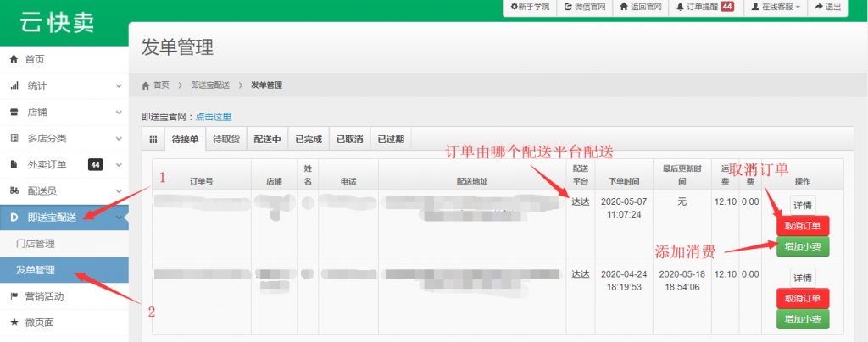868x342 pixels.
Task: Expand the 多店分类 sidebar menu
Action: tap(64, 138)
